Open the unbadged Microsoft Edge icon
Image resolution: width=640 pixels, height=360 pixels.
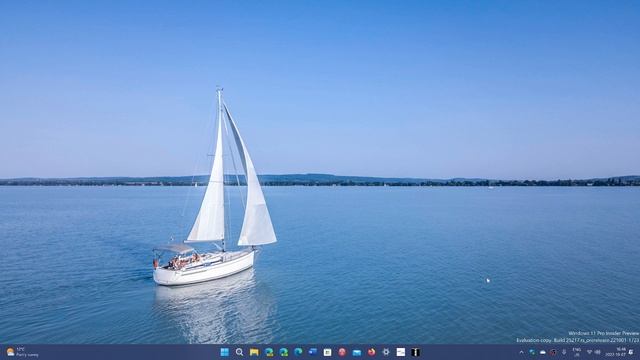(298, 352)
